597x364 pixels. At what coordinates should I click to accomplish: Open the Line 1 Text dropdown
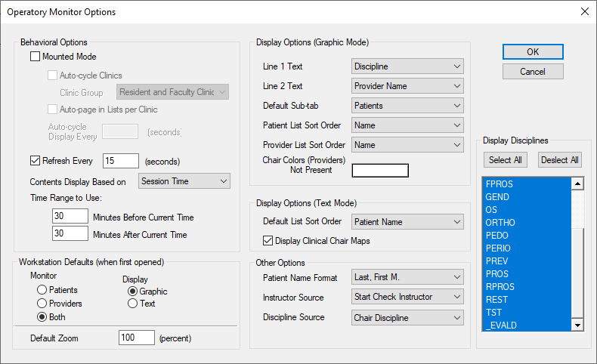[x=407, y=66]
